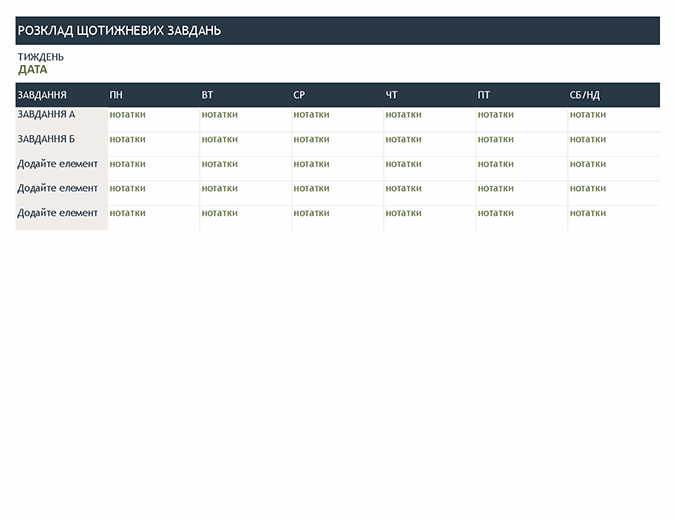Viewport: 675px width, 520px height.
Task: Select the ВТ column header
Action: [x=207, y=95]
